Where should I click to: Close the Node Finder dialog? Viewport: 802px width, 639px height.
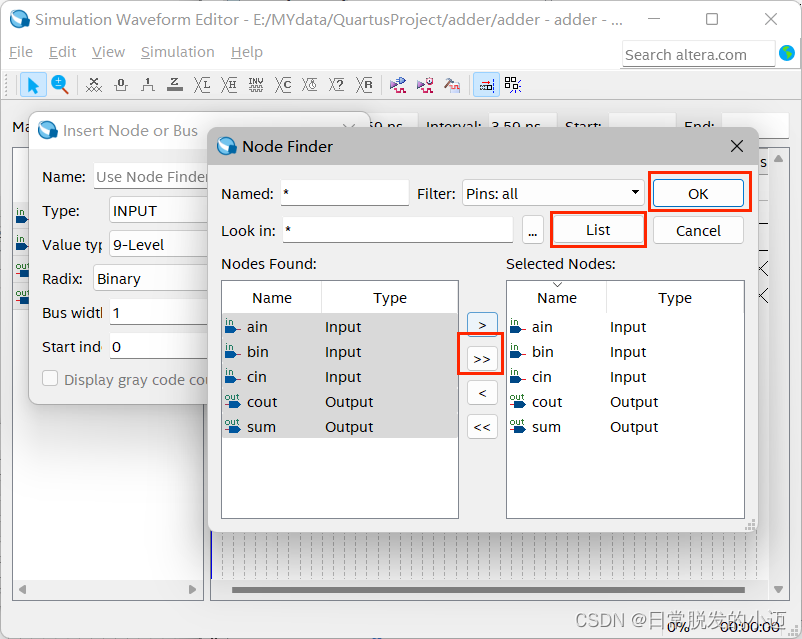737,146
